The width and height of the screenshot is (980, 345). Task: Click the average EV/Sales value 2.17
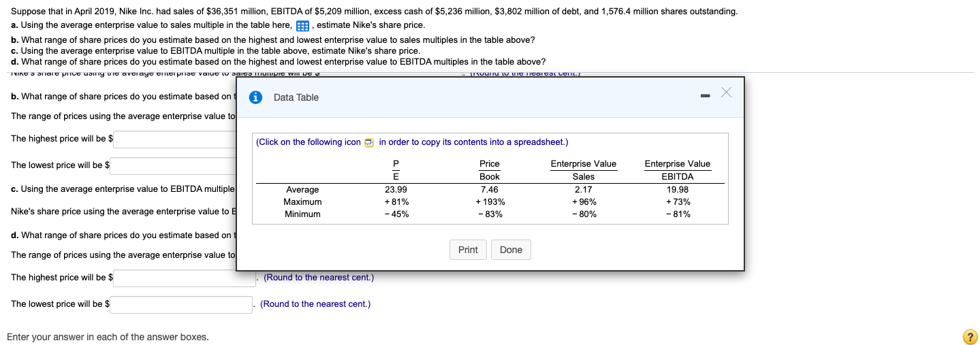click(583, 190)
